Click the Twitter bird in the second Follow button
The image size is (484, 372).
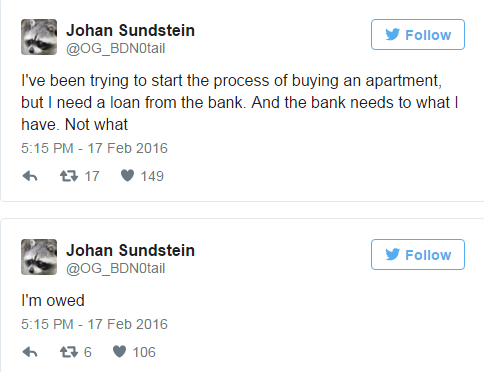tap(392, 255)
